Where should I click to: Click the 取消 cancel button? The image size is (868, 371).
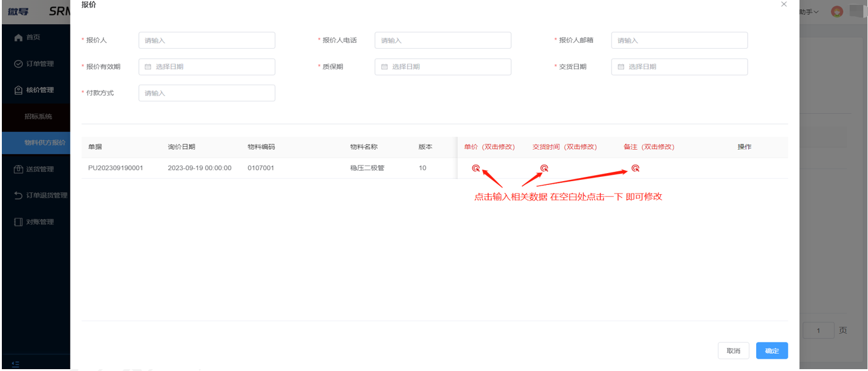733,351
